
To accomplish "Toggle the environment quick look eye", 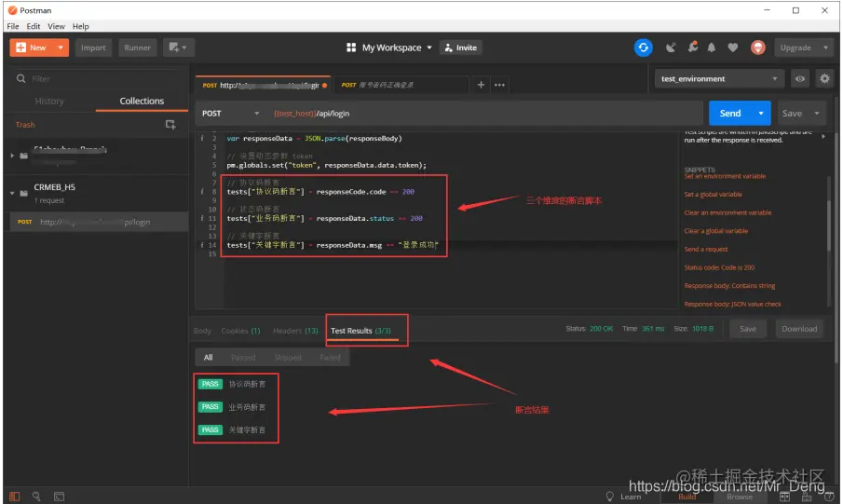I will click(800, 78).
